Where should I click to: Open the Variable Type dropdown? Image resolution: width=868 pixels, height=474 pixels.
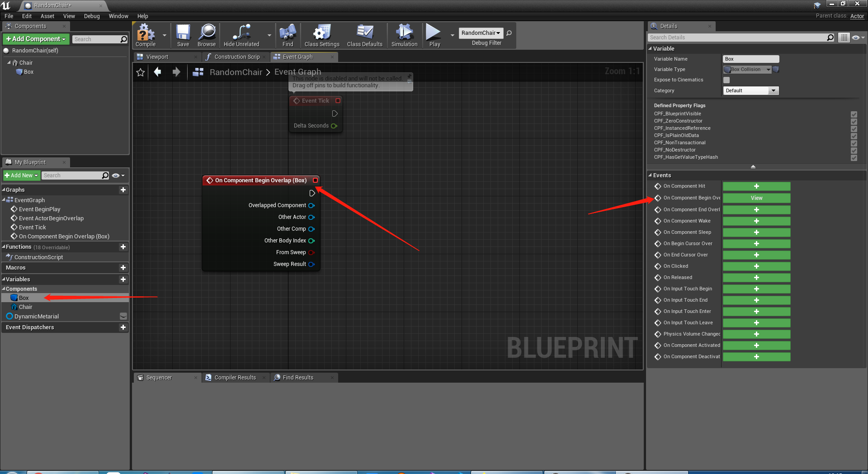click(769, 69)
